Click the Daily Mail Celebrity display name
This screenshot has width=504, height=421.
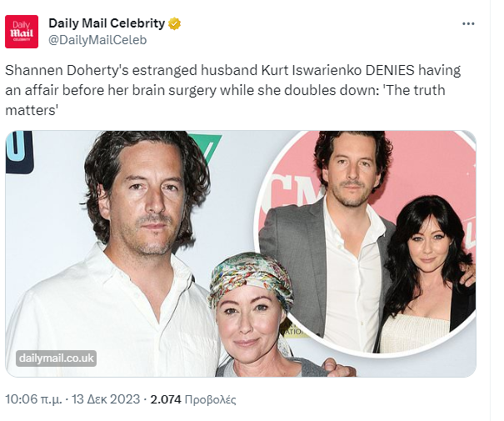tap(107, 23)
